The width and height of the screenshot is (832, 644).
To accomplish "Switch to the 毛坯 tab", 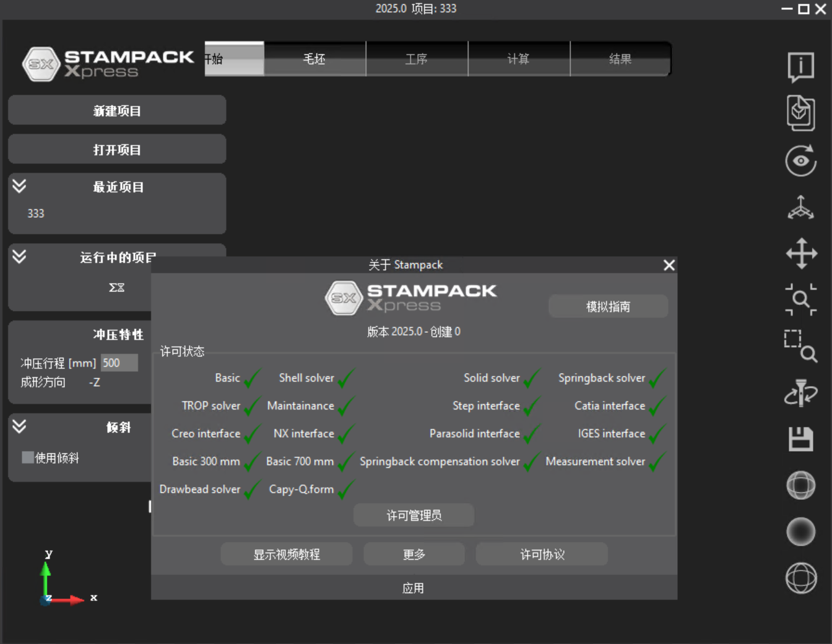I will [314, 59].
